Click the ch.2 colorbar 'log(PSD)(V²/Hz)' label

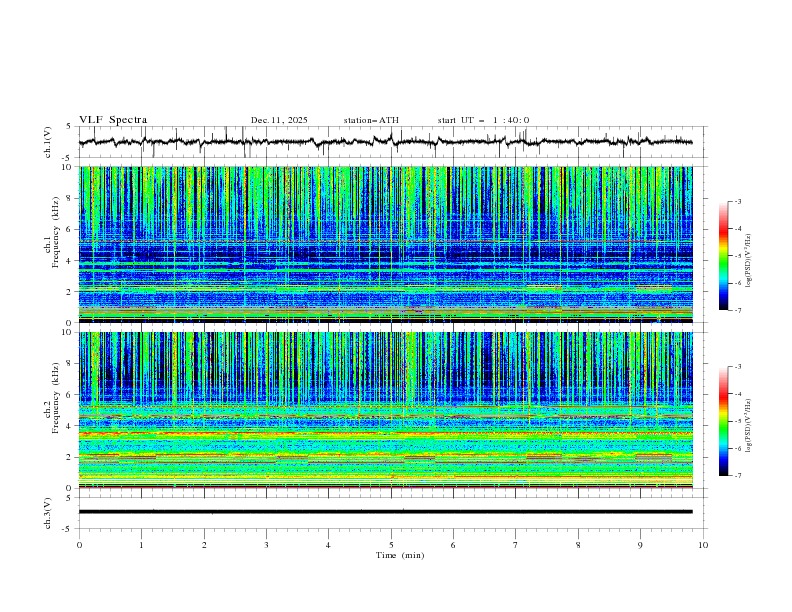click(749, 425)
